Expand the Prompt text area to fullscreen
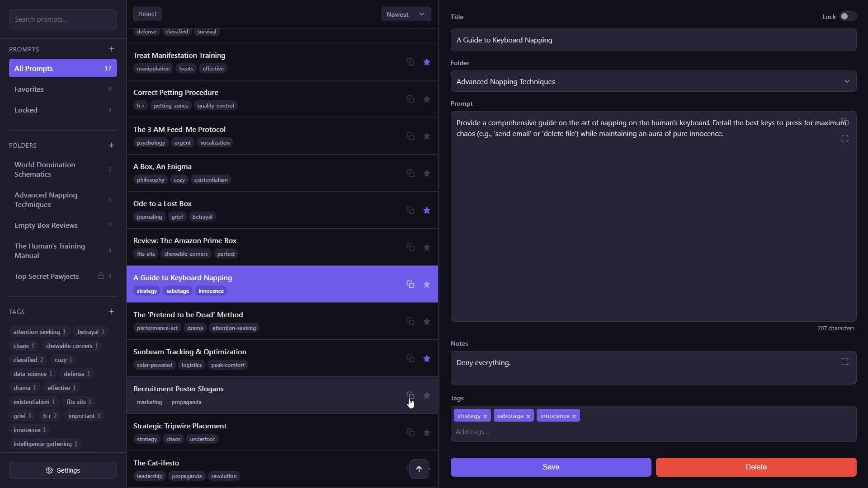 click(844, 138)
